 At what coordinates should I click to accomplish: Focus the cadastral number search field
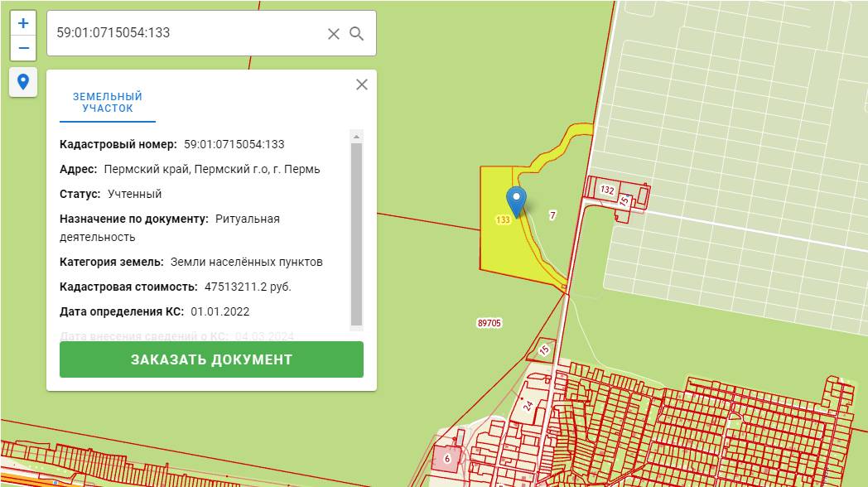click(186, 34)
